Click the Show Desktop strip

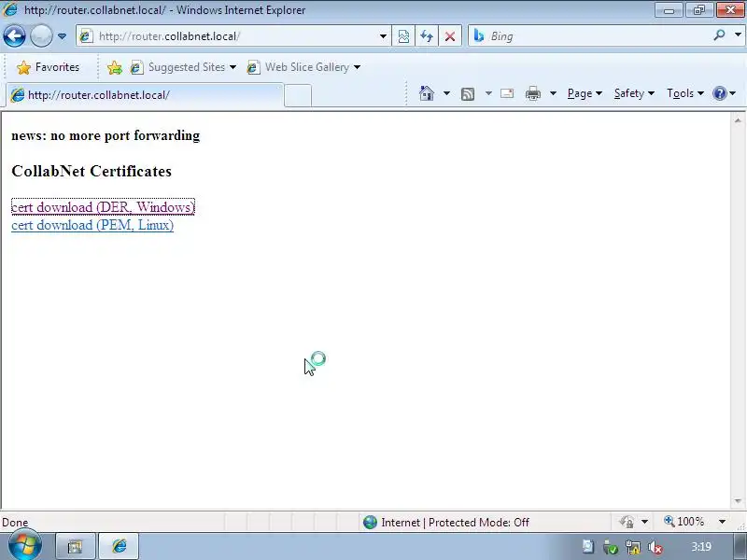tap(740, 547)
